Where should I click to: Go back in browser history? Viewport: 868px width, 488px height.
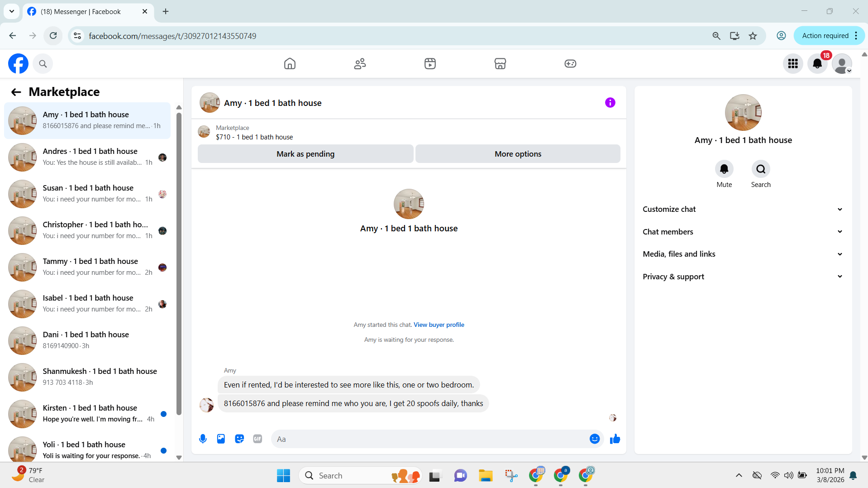pos(12,36)
